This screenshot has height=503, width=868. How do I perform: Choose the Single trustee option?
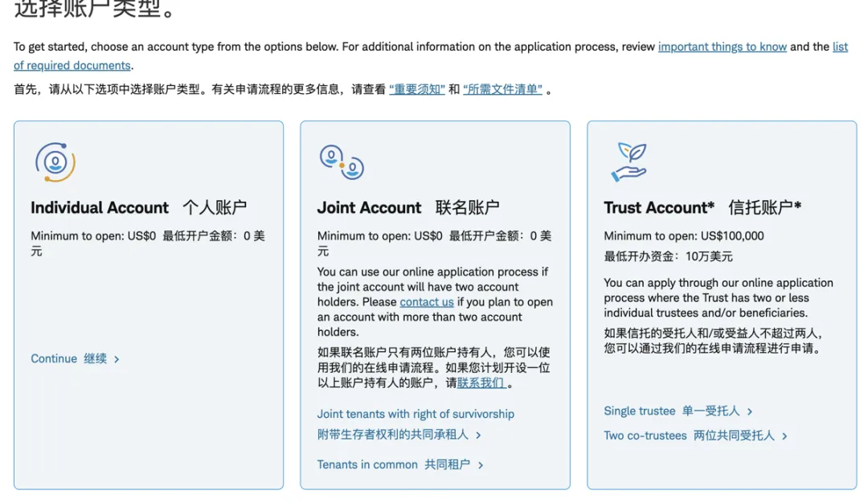coord(678,411)
